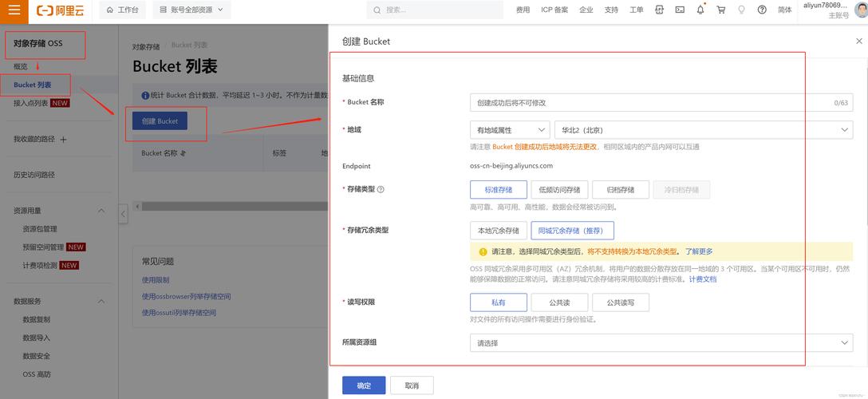Open the 费用 menu in top bar
The image size is (868, 399).
pos(523,10)
